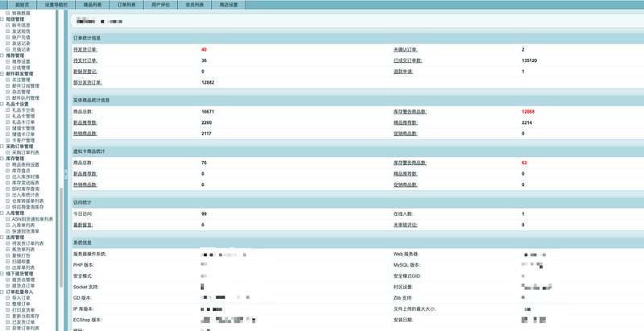
Task: Open the 新缺货登记 link
Action: 85,72
